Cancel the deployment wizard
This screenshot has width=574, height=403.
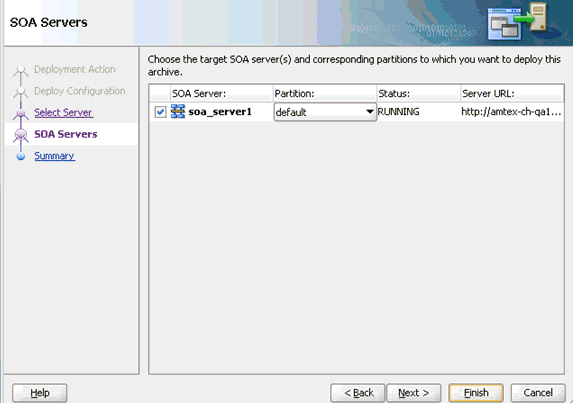click(538, 393)
